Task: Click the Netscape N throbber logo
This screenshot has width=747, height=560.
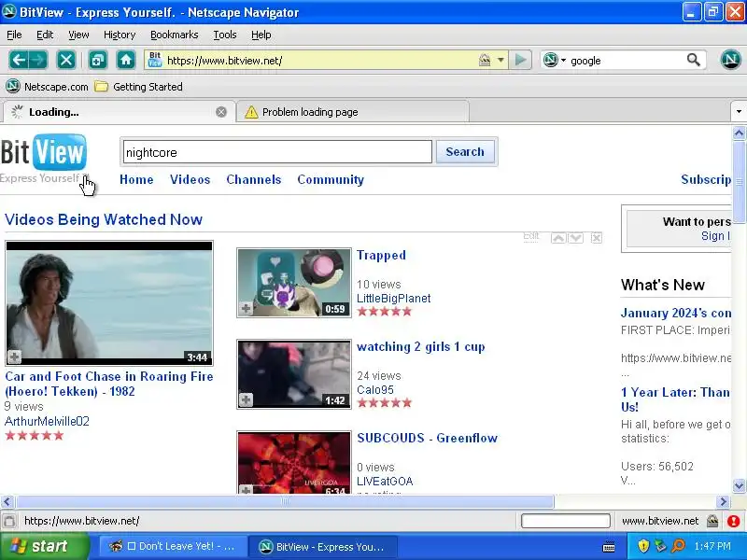Action: [730, 60]
